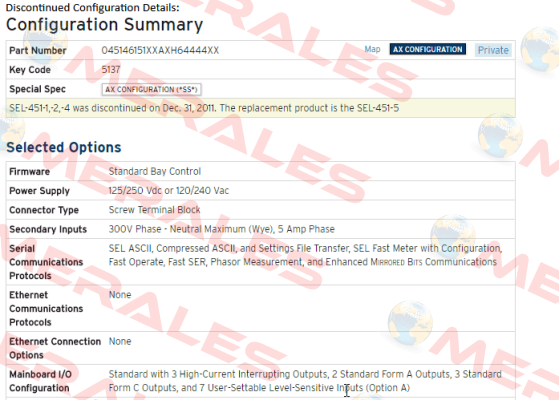
Task: Click the Firmware row label
Action: click(30, 172)
